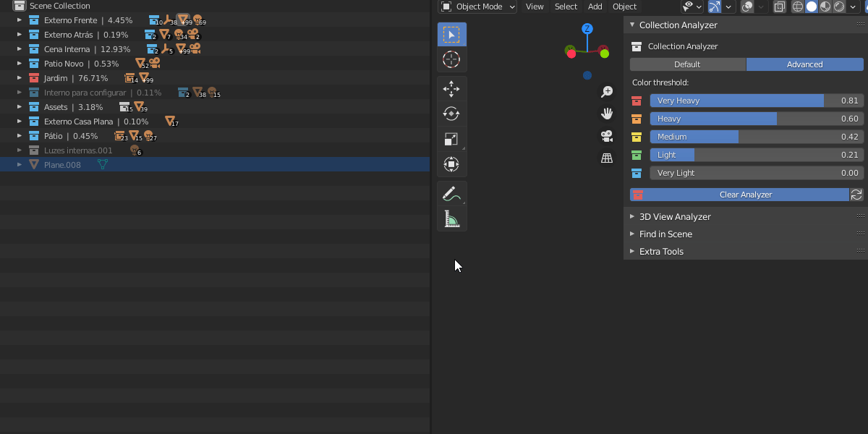
Task: Select Interno para configurar collection row
Action: [x=215, y=93]
